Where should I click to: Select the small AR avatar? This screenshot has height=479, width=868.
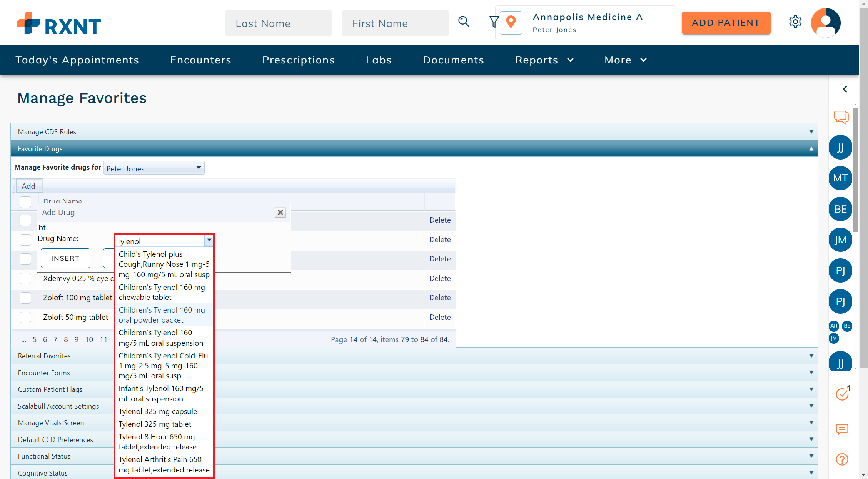click(x=834, y=326)
